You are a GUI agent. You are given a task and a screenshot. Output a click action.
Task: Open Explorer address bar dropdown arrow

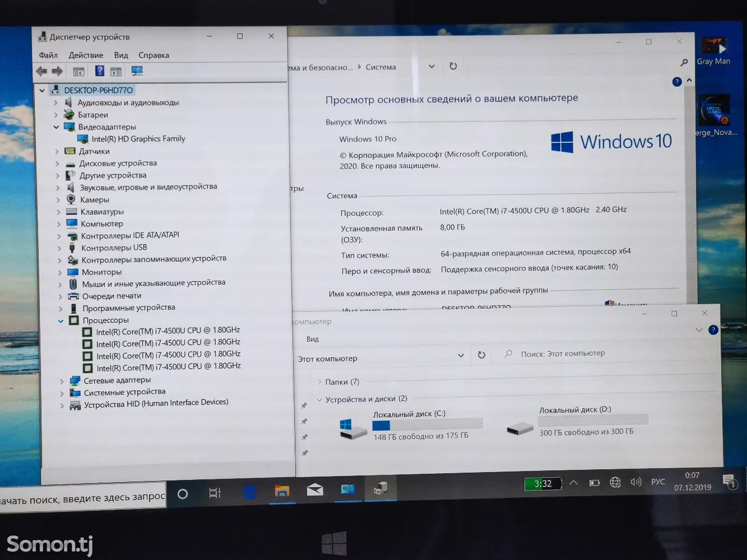(461, 356)
